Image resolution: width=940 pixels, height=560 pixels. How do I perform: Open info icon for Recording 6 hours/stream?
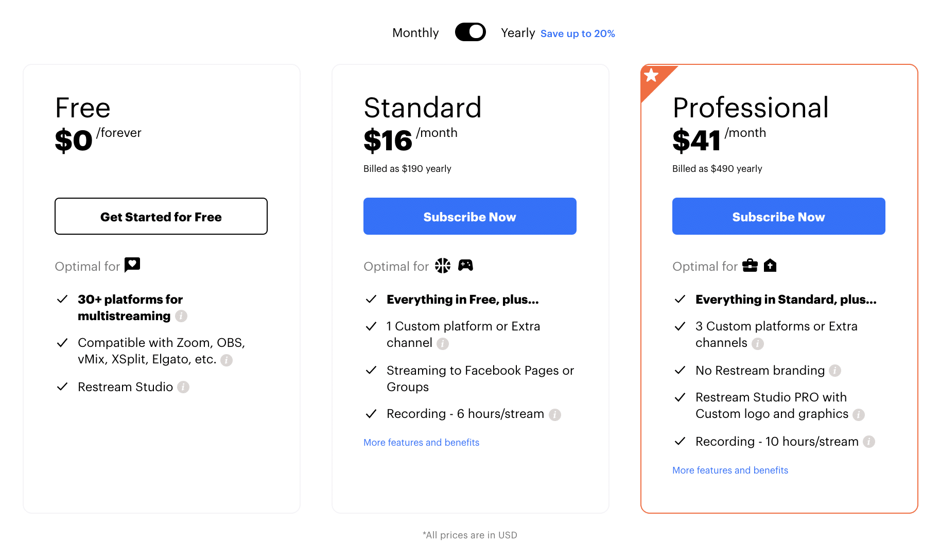(x=555, y=415)
